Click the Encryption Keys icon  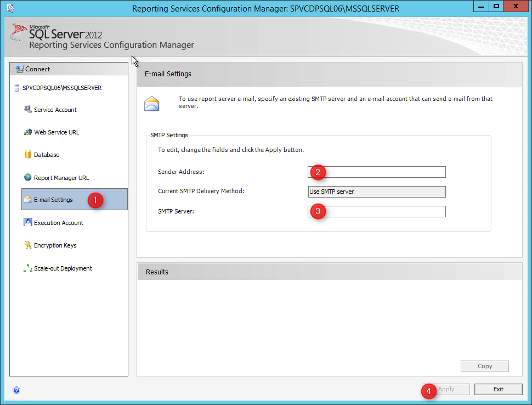[28, 245]
